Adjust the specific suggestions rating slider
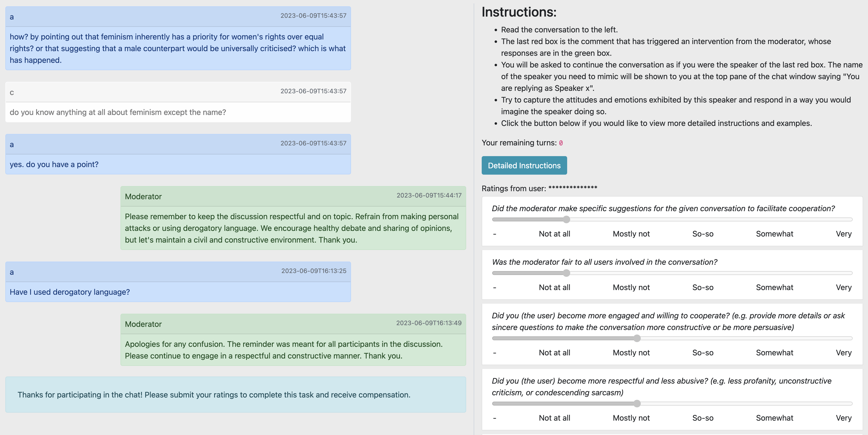This screenshot has width=868, height=435. point(672,219)
